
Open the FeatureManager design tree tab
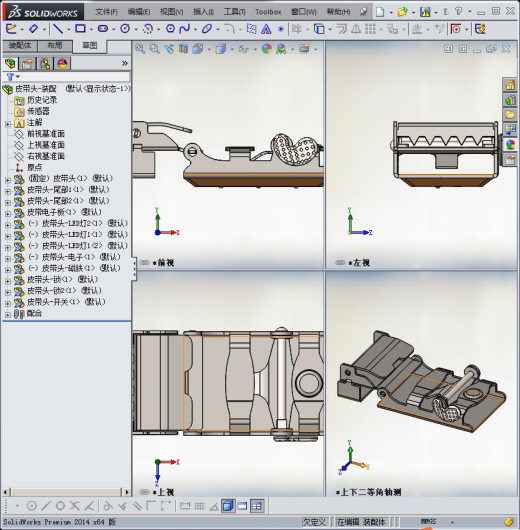10,64
